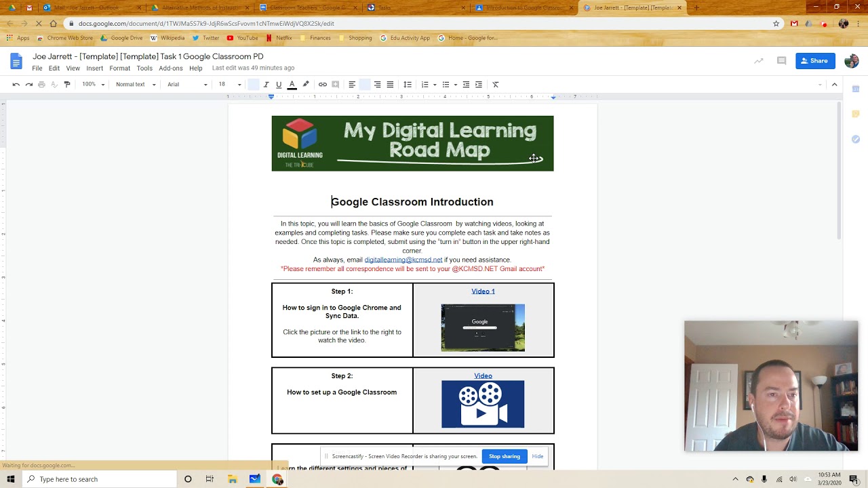Screen dimensions: 868x488
Task: Open the Calendar side panel icon
Action: tap(856, 89)
